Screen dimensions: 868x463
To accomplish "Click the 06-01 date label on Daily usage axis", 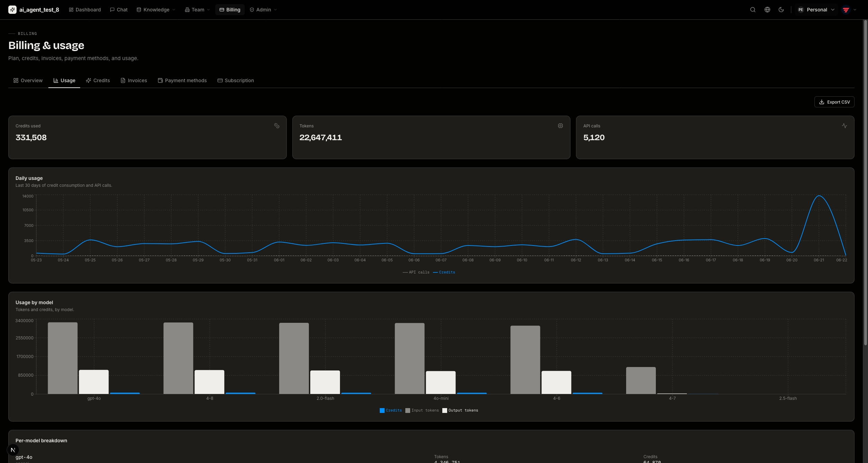I will click(279, 260).
